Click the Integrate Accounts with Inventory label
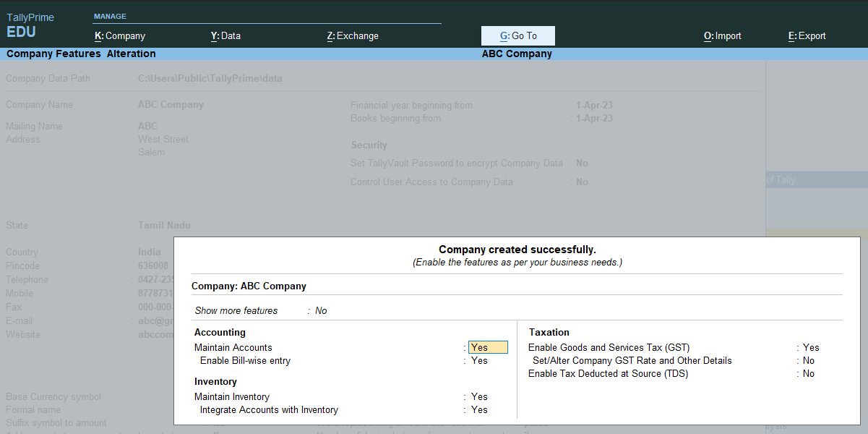 [x=269, y=409]
